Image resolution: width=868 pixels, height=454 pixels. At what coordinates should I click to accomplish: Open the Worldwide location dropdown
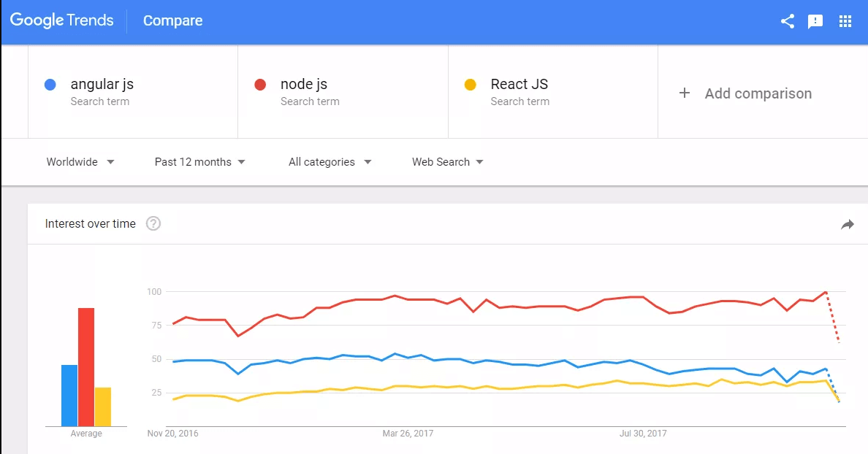click(80, 161)
